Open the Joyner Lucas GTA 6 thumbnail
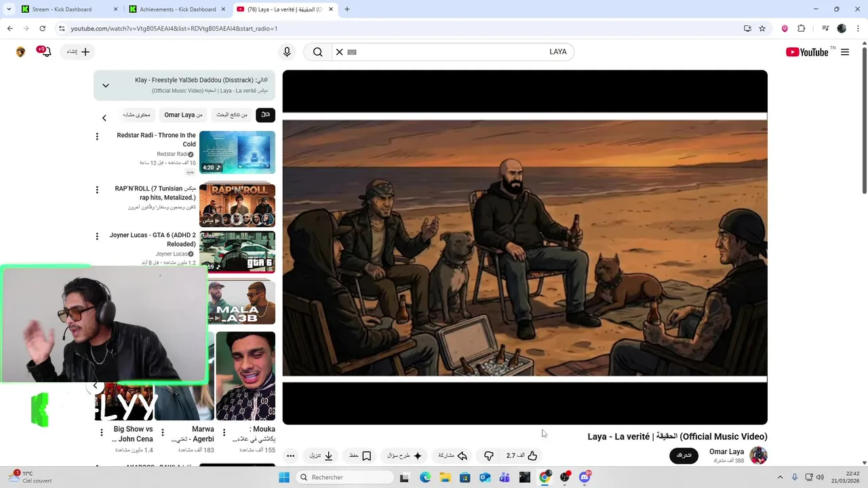Image resolution: width=868 pixels, height=488 pixels. click(x=237, y=252)
